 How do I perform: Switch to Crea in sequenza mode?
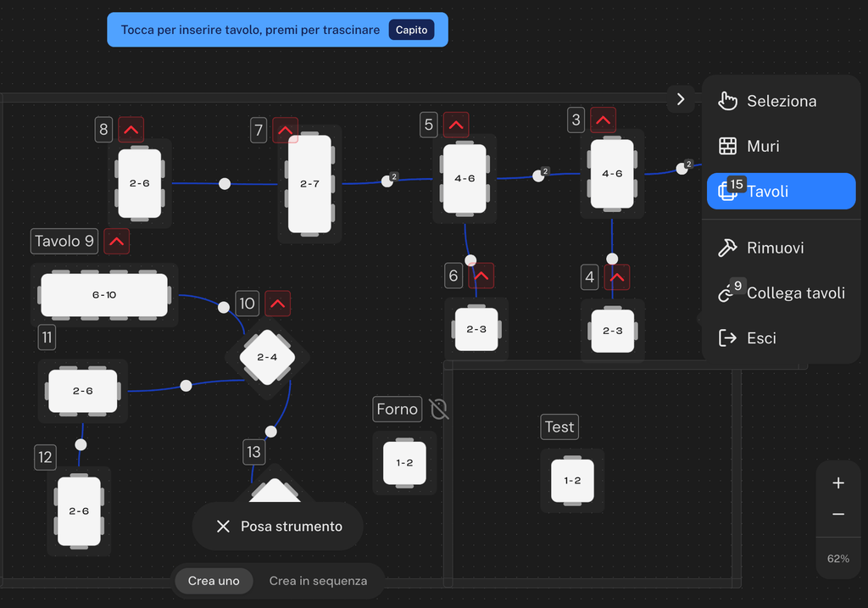click(318, 581)
